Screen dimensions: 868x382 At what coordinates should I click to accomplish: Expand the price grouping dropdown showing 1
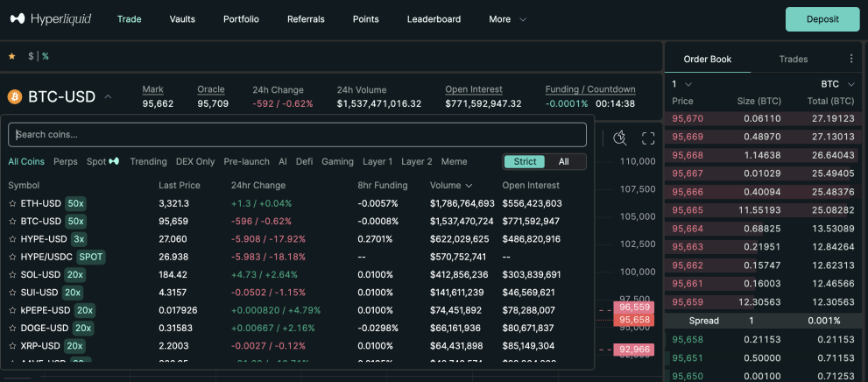[x=681, y=84]
